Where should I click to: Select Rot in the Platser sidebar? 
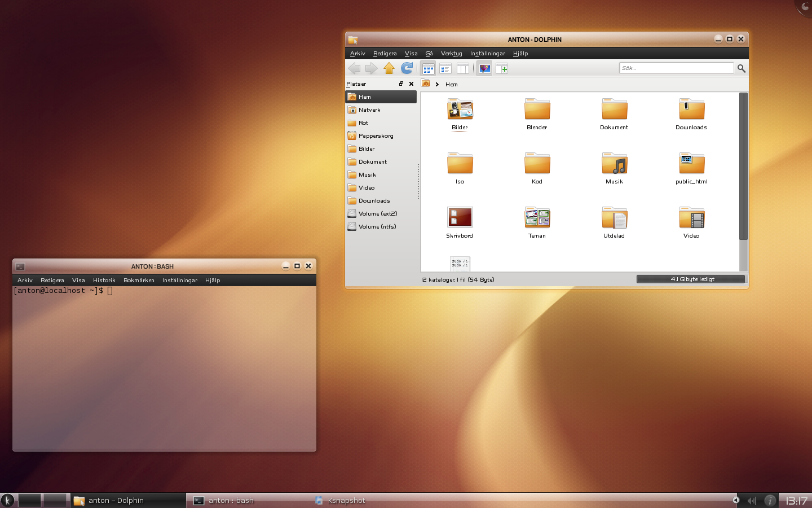pos(381,123)
